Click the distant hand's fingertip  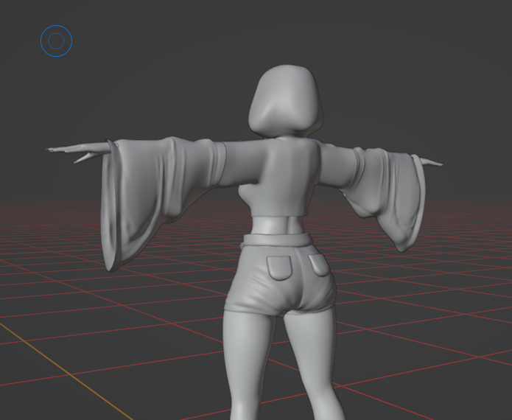pyautogui.click(x=439, y=164)
